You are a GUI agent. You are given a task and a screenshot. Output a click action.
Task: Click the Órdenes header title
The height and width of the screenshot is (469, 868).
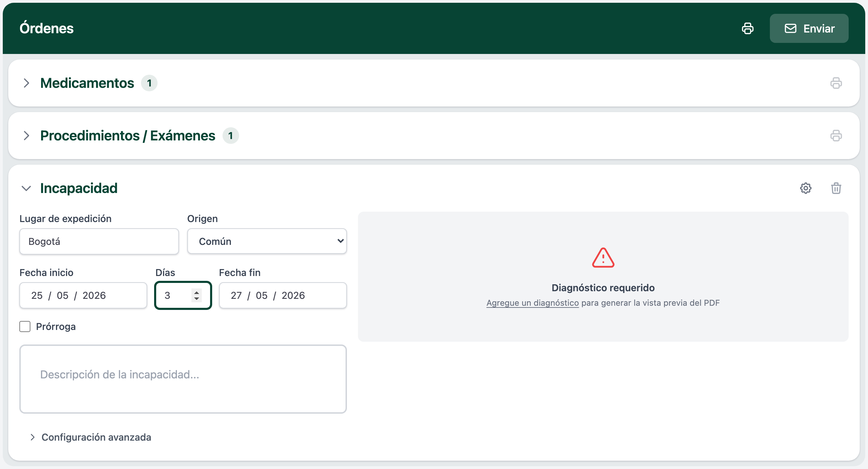tap(46, 28)
